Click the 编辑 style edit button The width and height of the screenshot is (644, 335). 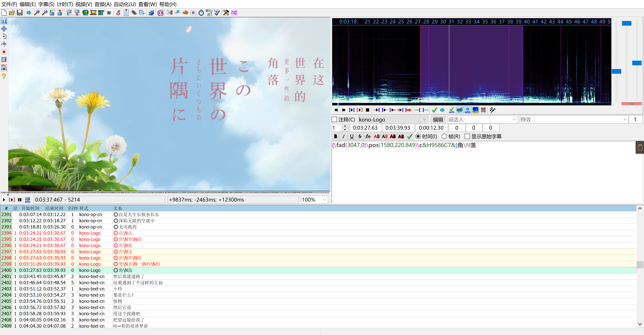pyautogui.click(x=438, y=120)
